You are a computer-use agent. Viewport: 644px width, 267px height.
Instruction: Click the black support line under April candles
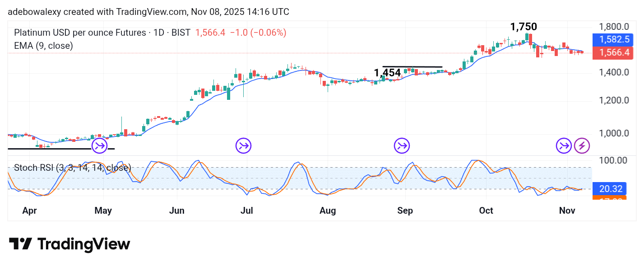(x=50, y=149)
